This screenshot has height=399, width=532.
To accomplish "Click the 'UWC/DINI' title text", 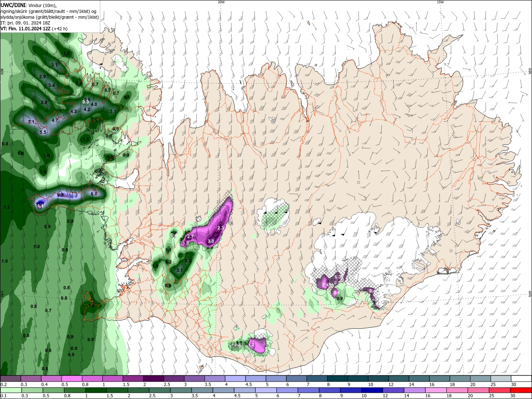I will 13,5.
